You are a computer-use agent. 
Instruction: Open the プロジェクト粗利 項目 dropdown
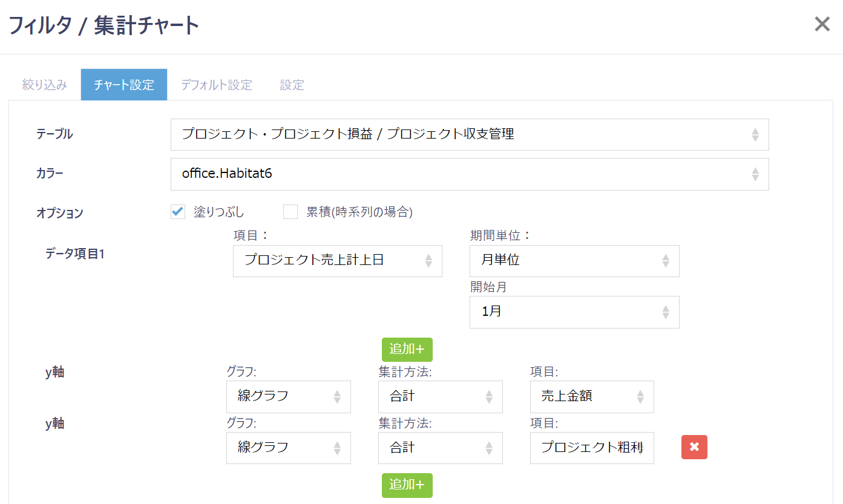tap(591, 448)
